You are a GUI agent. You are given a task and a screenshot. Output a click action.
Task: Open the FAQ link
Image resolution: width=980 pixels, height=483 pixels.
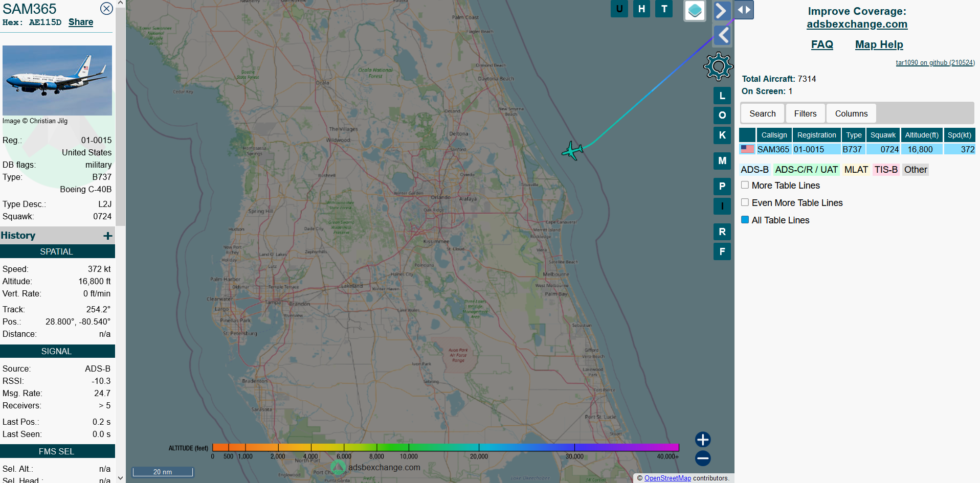coord(822,44)
